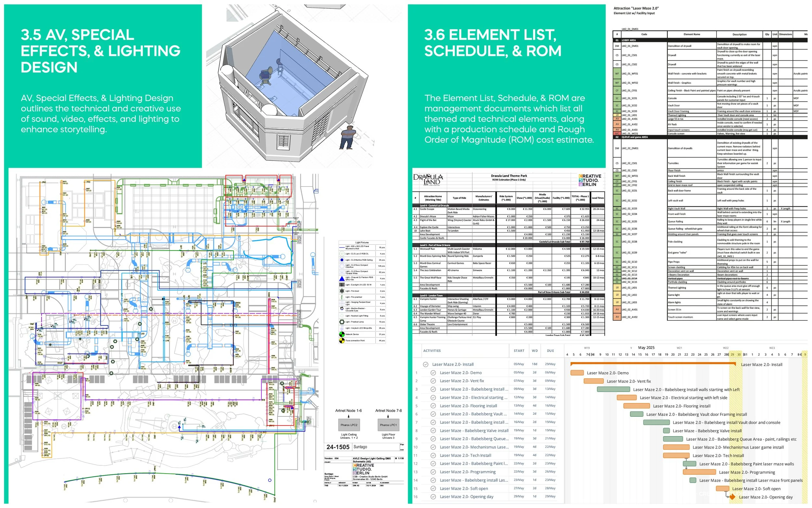
Task: Click the DUE column header
Action: pyautogui.click(x=550, y=351)
